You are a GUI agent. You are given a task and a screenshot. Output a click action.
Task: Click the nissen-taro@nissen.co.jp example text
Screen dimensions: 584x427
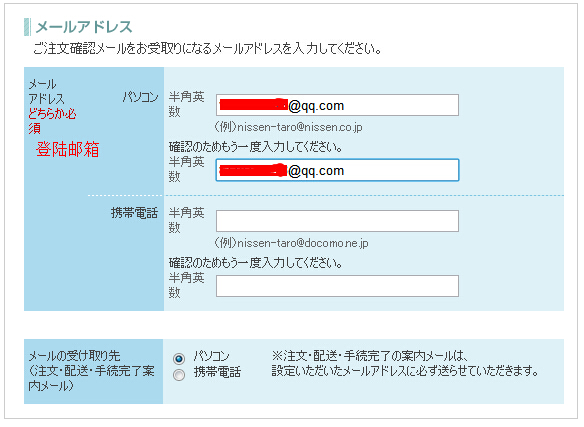pyautogui.click(x=288, y=127)
